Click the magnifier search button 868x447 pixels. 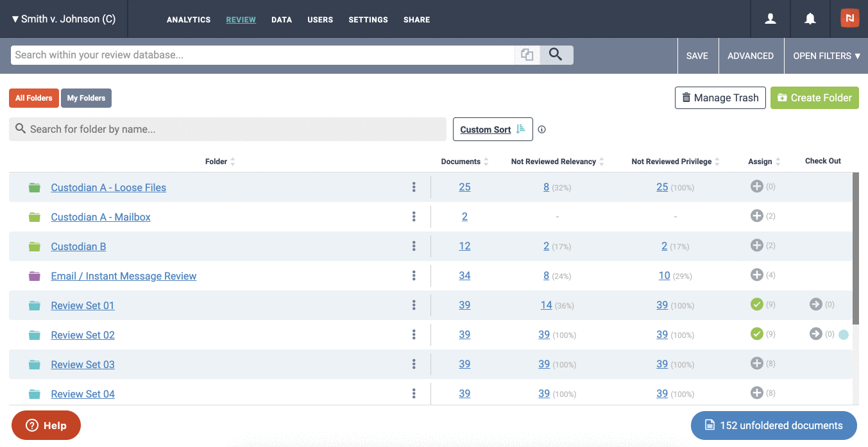tap(556, 55)
